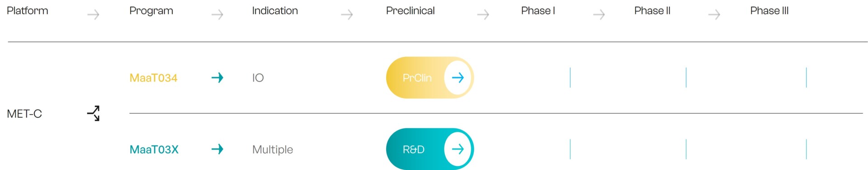Toggle the teal R&D stage pill

[430, 149]
